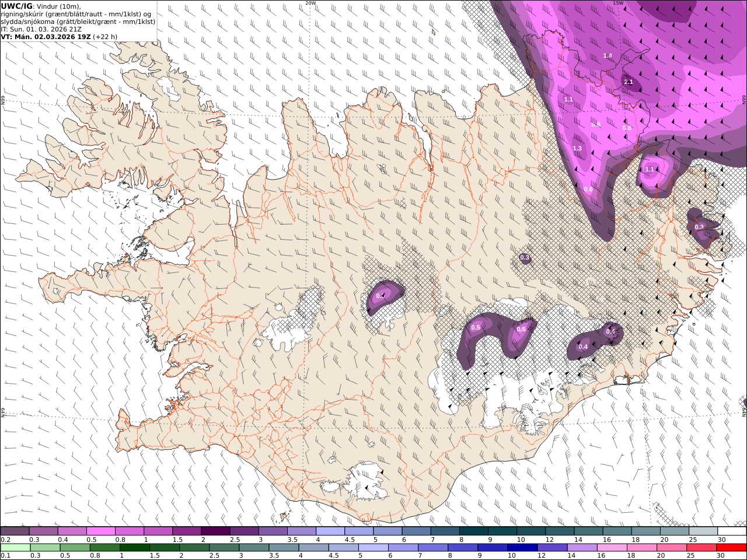Select the pale green 0.1 rain legend swatch
This screenshot has width=747, height=560.
click(x=15, y=548)
